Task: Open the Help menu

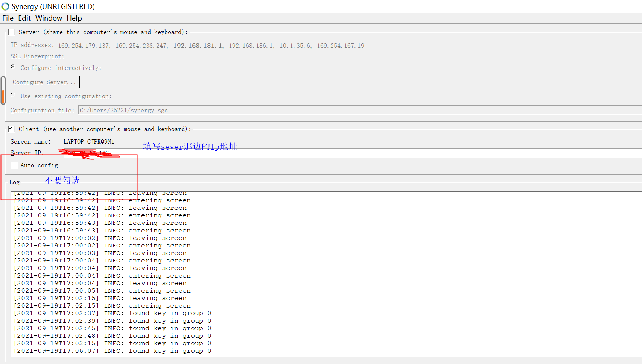Action: pyautogui.click(x=74, y=18)
